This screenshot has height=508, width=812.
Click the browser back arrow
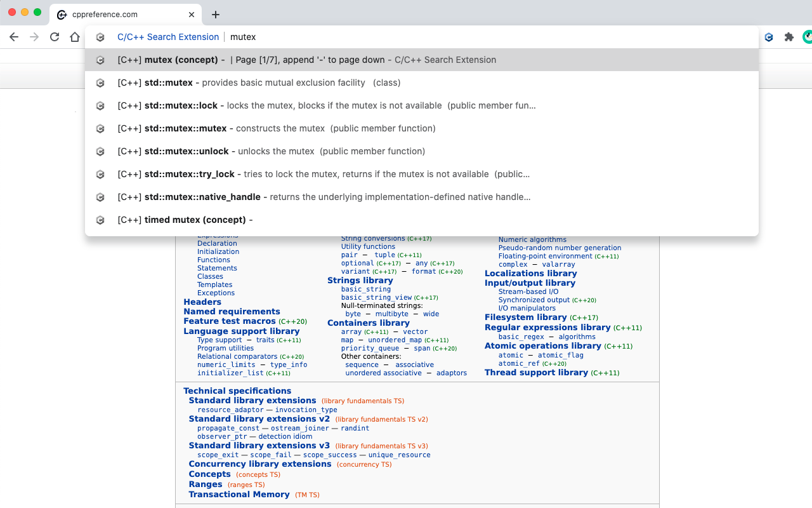tap(14, 37)
